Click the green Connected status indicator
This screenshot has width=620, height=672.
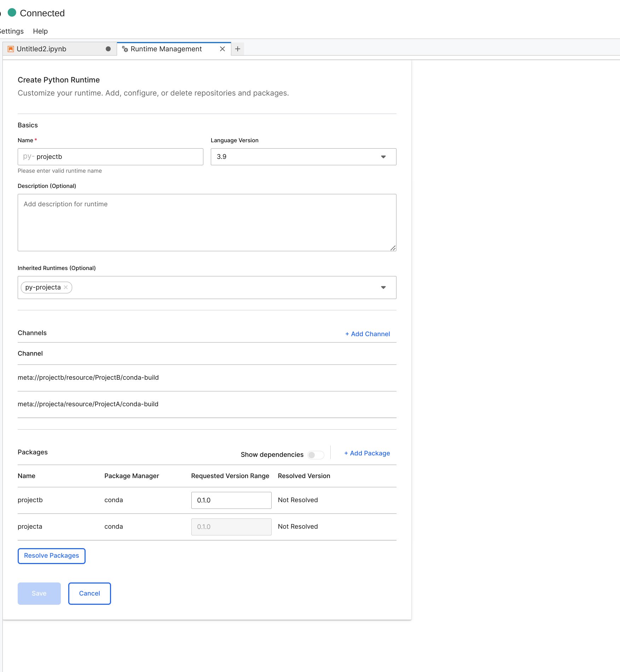pyautogui.click(x=12, y=13)
